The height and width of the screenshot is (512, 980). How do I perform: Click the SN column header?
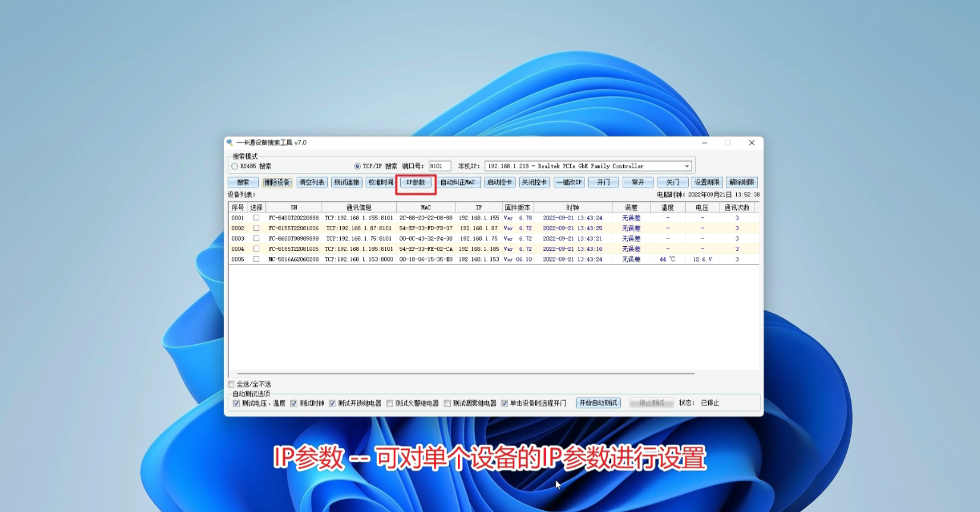click(x=294, y=208)
